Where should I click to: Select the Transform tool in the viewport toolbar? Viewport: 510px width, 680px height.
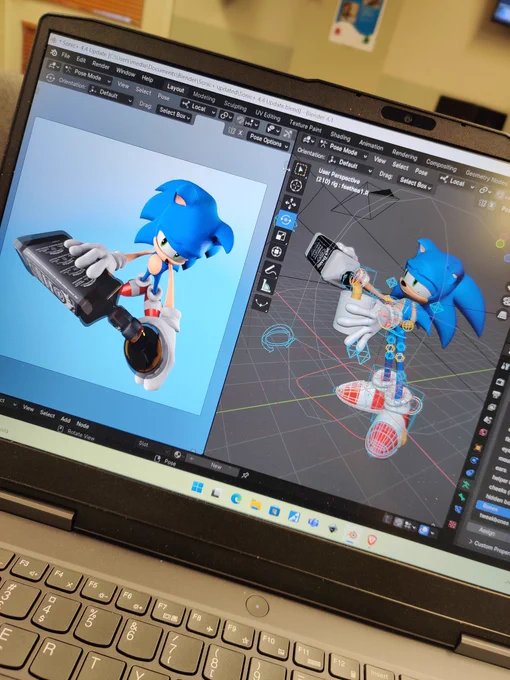tap(277, 252)
